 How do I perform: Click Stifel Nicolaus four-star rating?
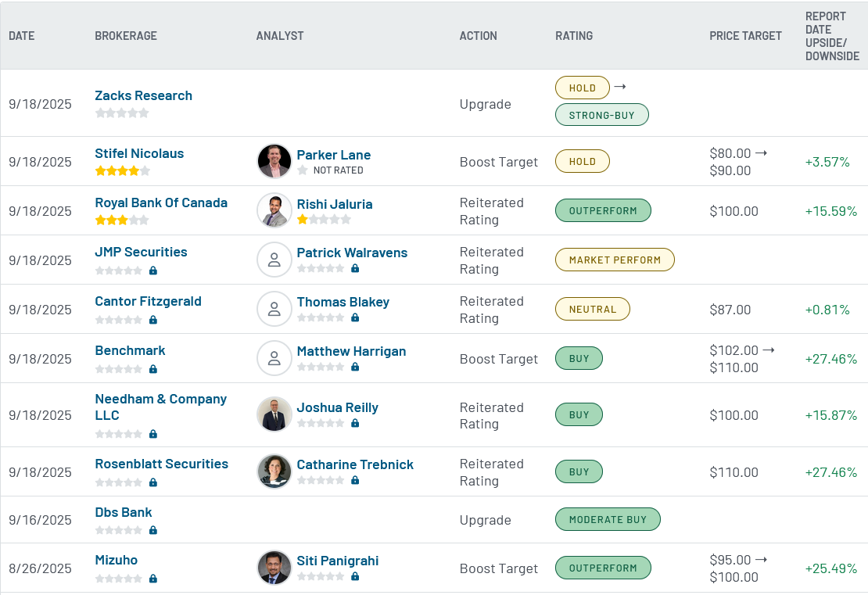click(122, 171)
